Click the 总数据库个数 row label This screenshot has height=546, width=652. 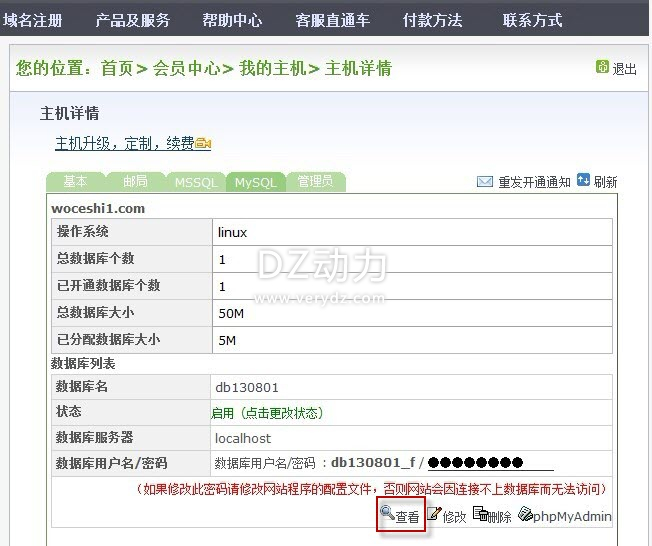pos(95,258)
